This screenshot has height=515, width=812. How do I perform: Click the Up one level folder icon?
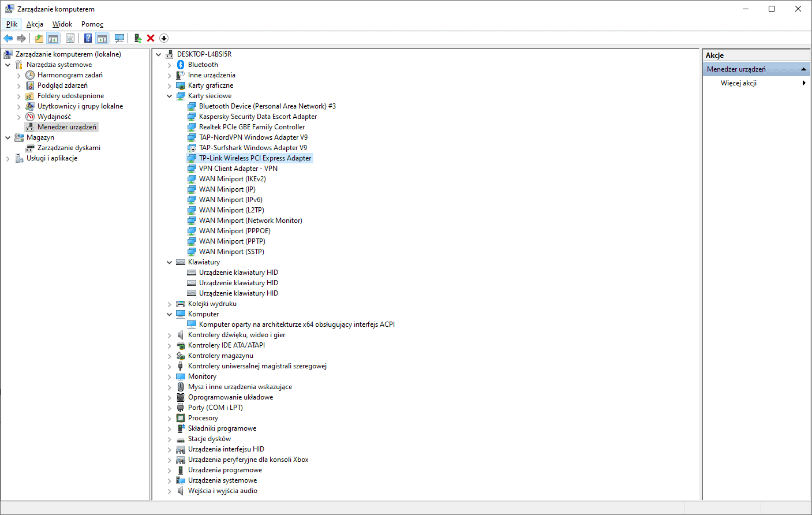click(x=39, y=38)
